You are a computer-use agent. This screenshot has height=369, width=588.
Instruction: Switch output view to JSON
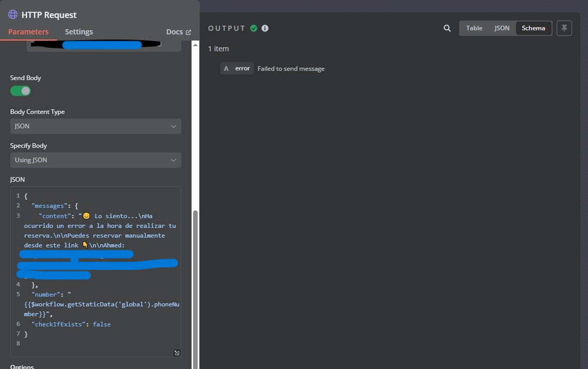pyautogui.click(x=502, y=28)
